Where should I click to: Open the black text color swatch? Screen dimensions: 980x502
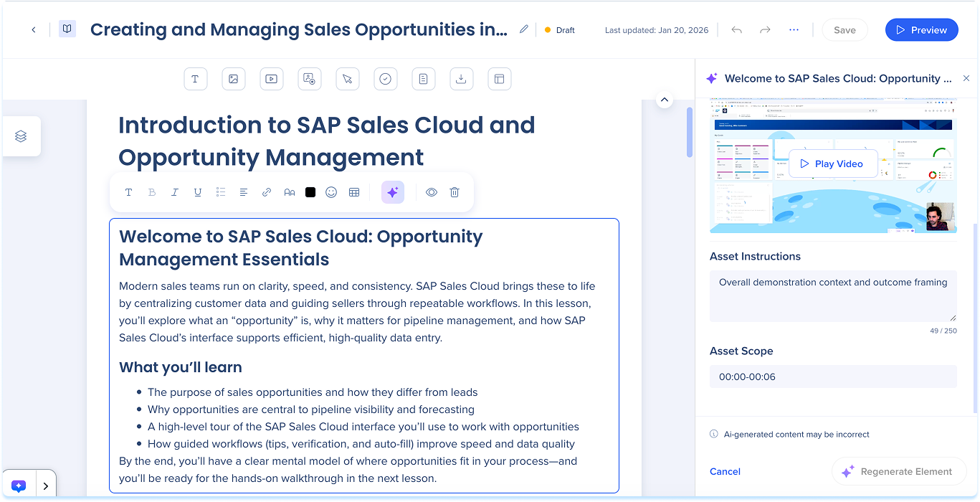point(310,192)
